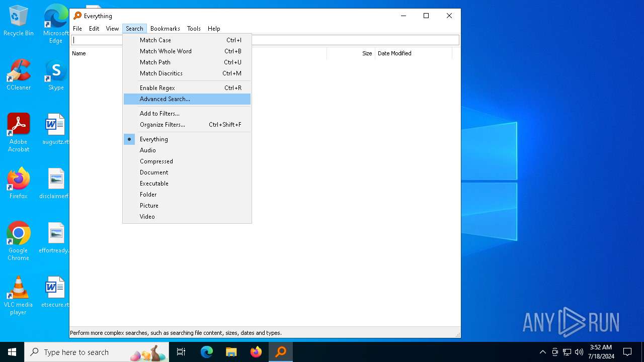
Task: Open the taskbar clock and date
Action: [x=601, y=352]
